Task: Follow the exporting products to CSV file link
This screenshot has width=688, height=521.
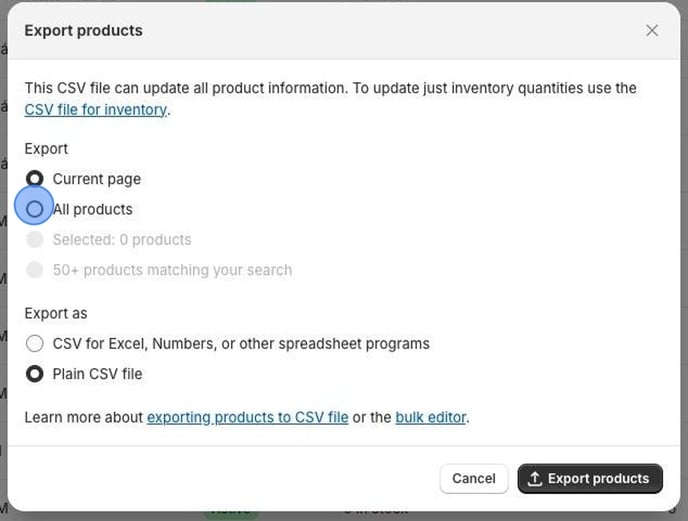Action: (247, 417)
